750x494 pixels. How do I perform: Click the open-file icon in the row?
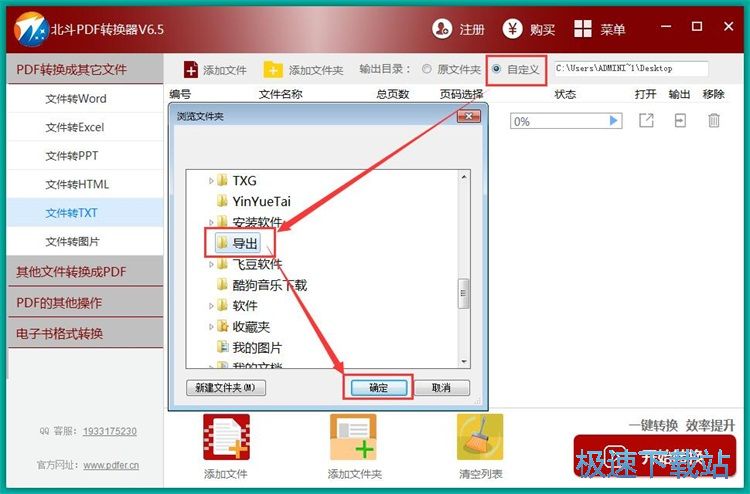pyautogui.click(x=646, y=121)
